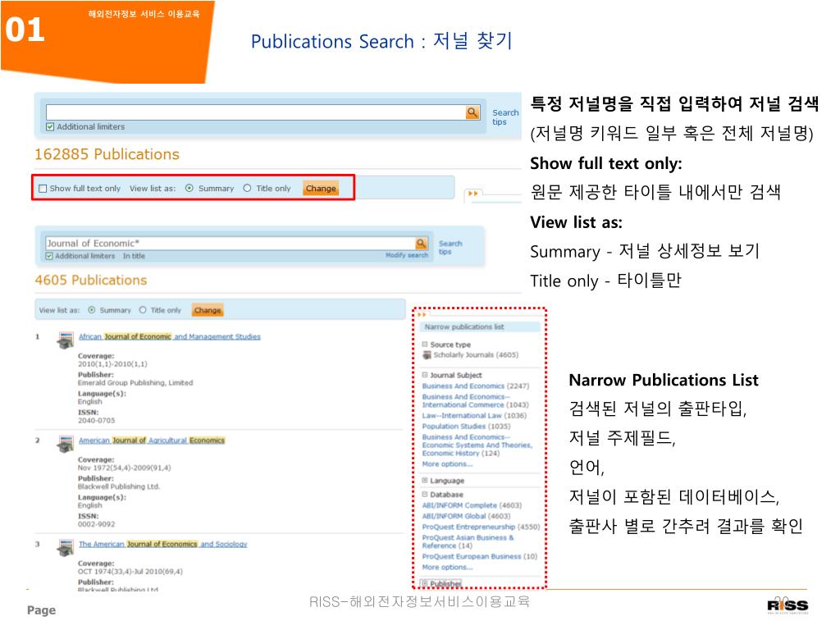Collapse sidebar via orange double-arrow above Narrow publications list
The width and height of the screenshot is (840, 630).
coord(422,315)
